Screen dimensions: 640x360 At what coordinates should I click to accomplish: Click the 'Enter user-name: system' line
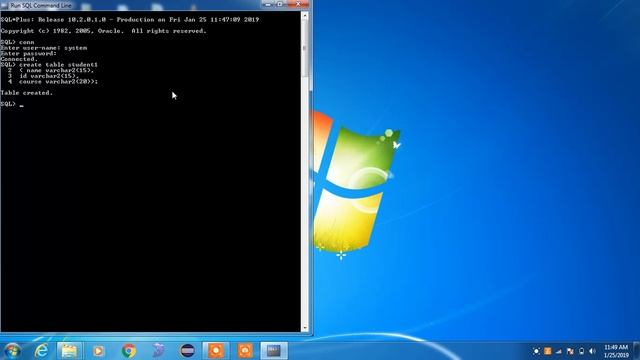pyautogui.click(x=44, y=48)
